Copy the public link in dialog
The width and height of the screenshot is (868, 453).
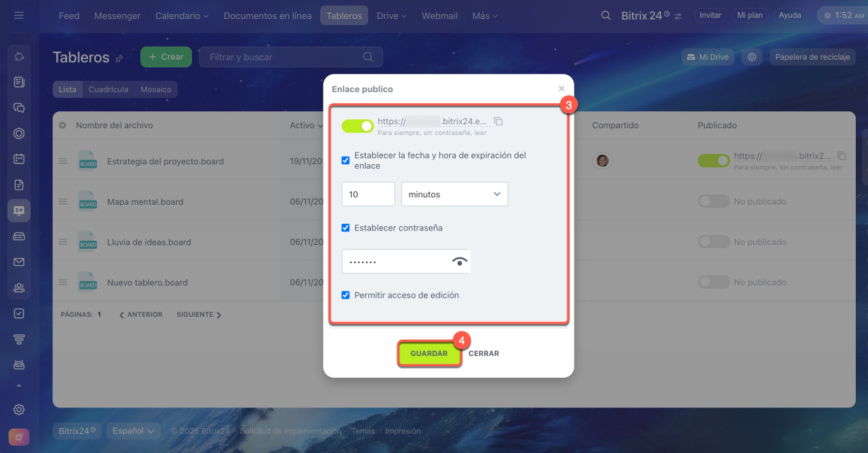tap(498, 121)
